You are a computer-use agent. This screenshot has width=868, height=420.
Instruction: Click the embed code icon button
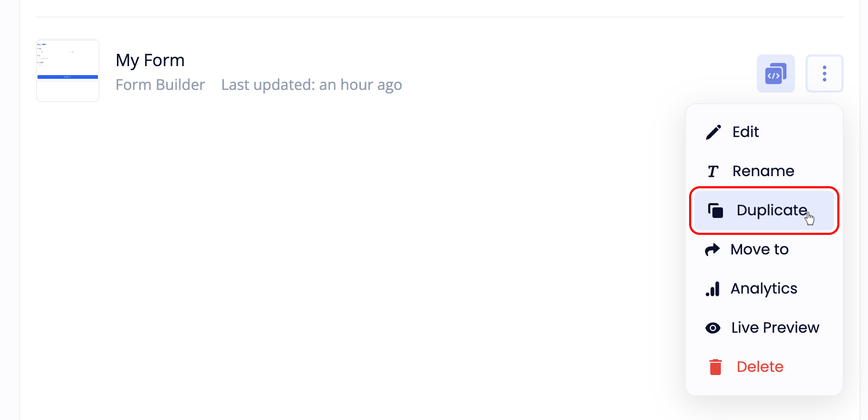[775, 74]
